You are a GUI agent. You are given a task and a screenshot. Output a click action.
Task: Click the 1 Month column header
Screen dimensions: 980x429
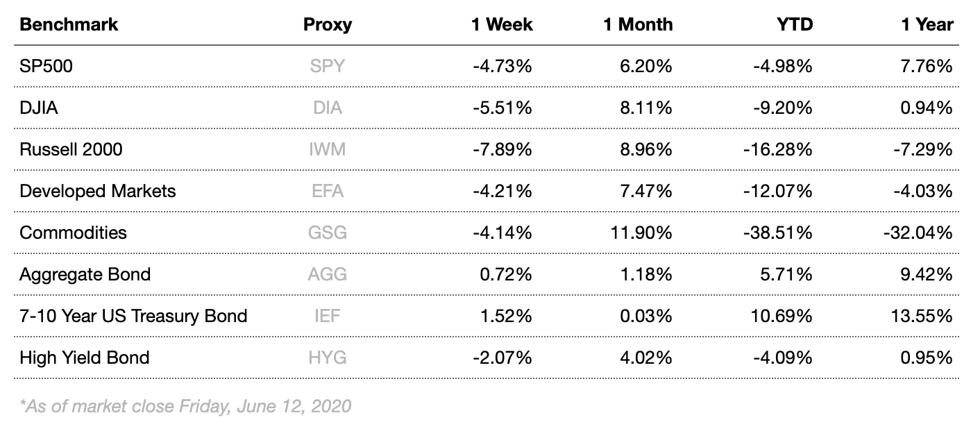tap(637, 25)
